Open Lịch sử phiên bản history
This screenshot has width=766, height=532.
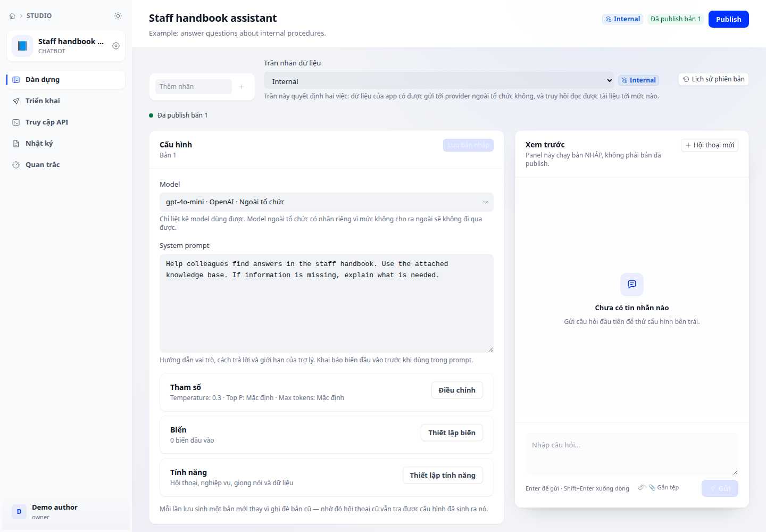point(713,79)
